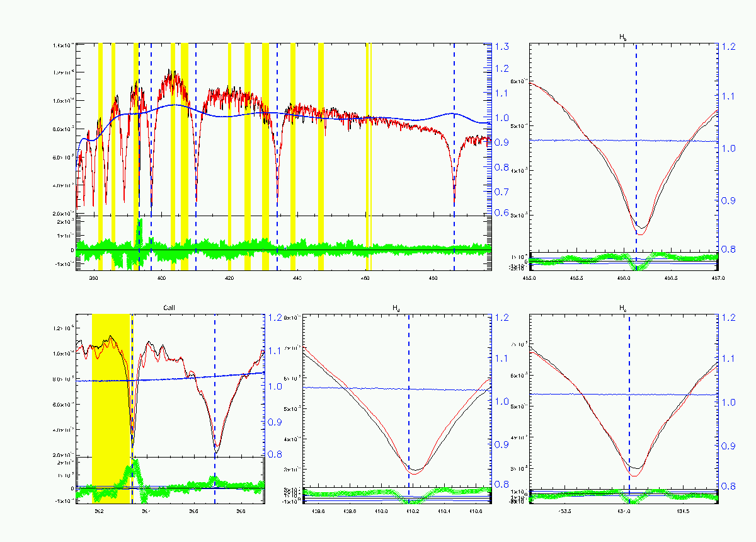Select right dashed line in the CaII panel
Viewport: 756px width, 542px height.
click(215, 408)
